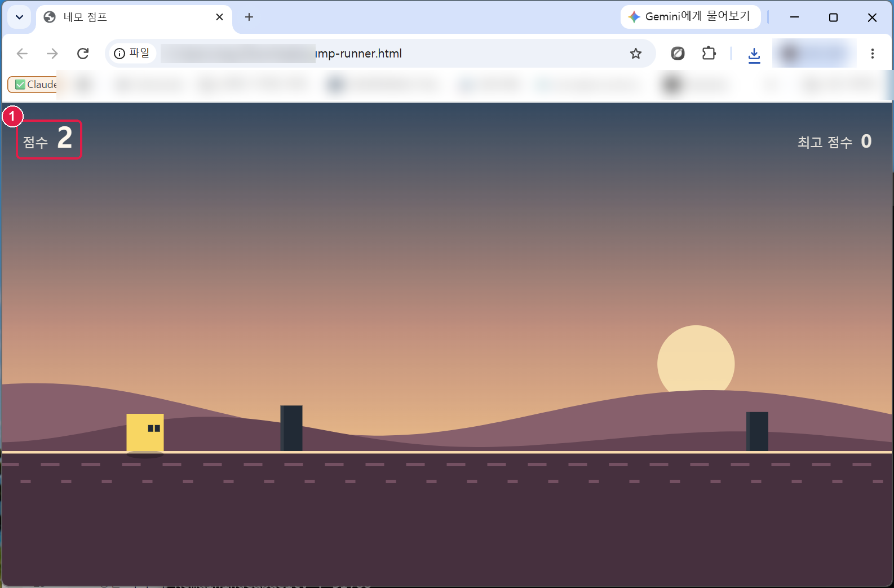Focus the address bar URL text
The width and height of the screenshot is (894, 588).
point(358,54)
